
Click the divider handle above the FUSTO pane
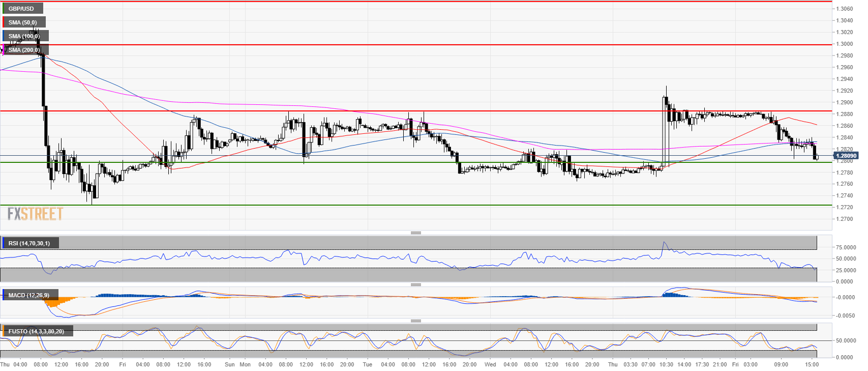415,321
